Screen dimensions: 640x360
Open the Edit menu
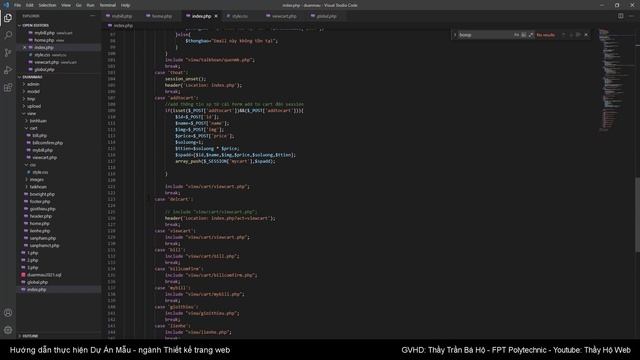coord(29,5)
